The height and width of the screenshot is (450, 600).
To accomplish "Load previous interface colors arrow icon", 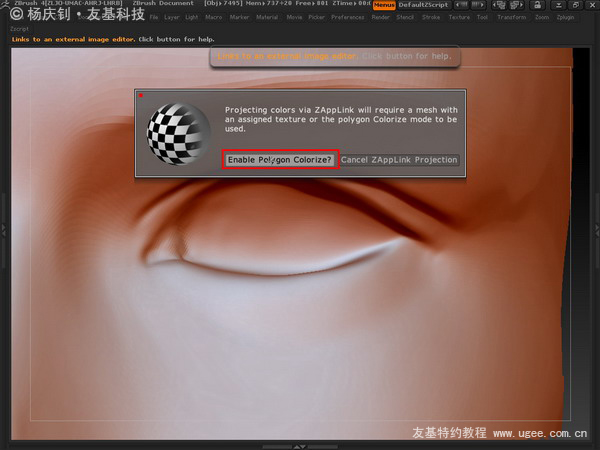I will click(x=462, y=5).
